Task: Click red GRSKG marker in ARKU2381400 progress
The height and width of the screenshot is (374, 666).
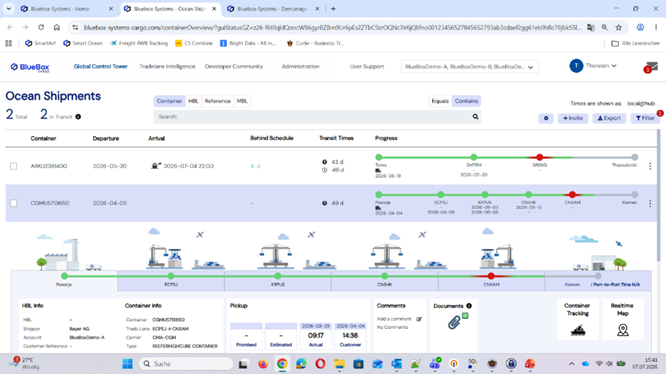Action: pos(539,157)
